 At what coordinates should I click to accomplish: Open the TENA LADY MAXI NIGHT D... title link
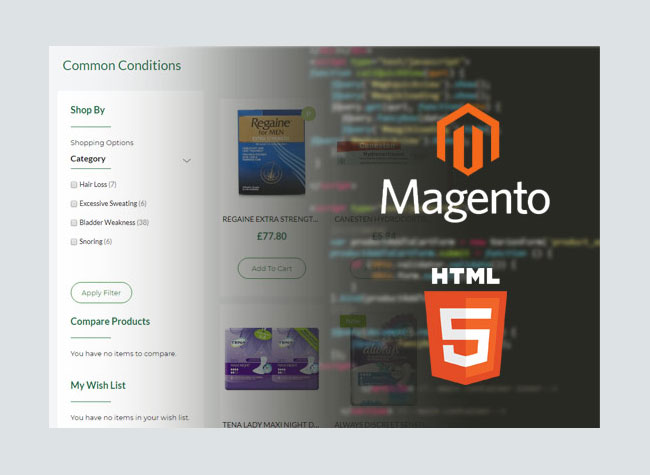pos(271,424)
